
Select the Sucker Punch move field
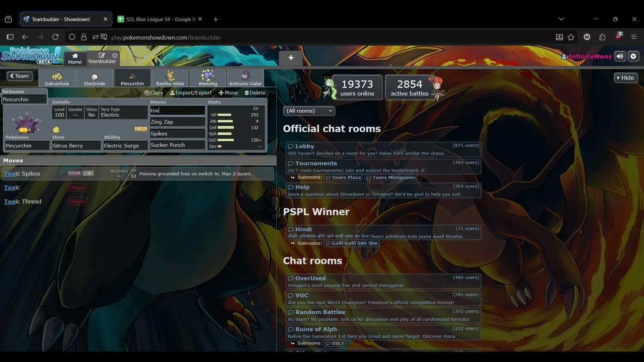(x=178, y=145)
